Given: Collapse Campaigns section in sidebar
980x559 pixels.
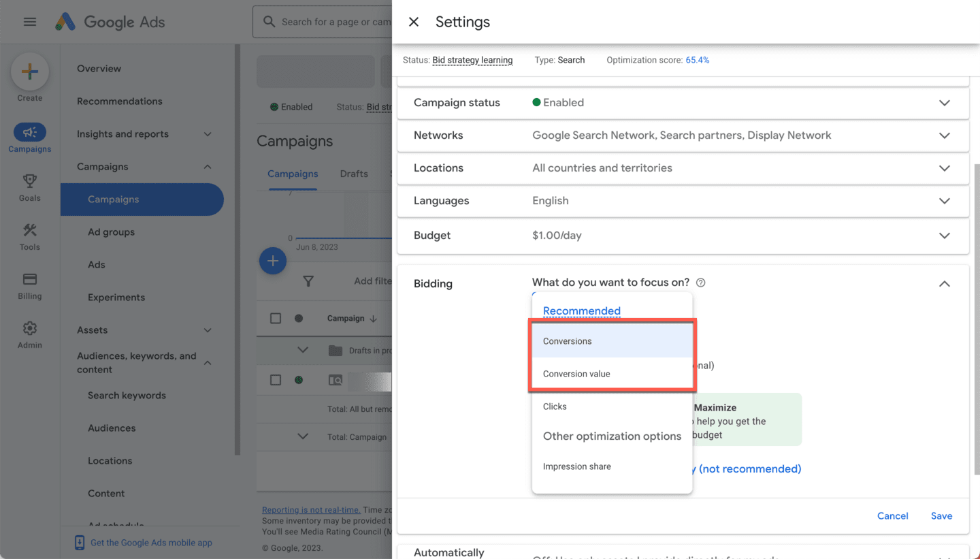Looking at the screenshot, I should click(208, 167).
